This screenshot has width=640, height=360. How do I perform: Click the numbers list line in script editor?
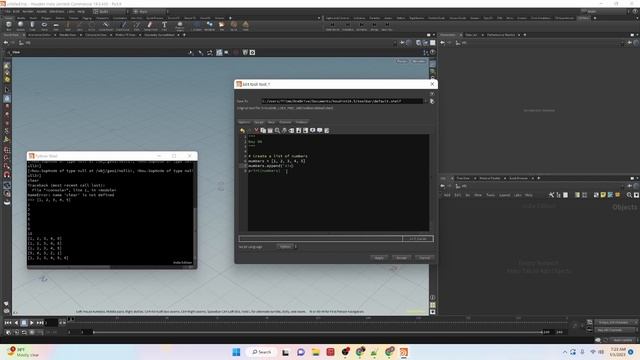pyautogui.click(x=277, y=161)
